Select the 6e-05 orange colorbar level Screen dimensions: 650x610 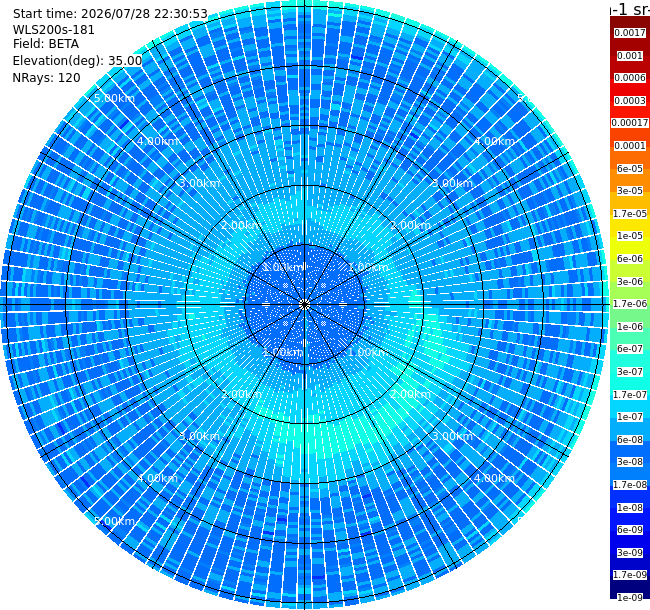click(630, 169)
